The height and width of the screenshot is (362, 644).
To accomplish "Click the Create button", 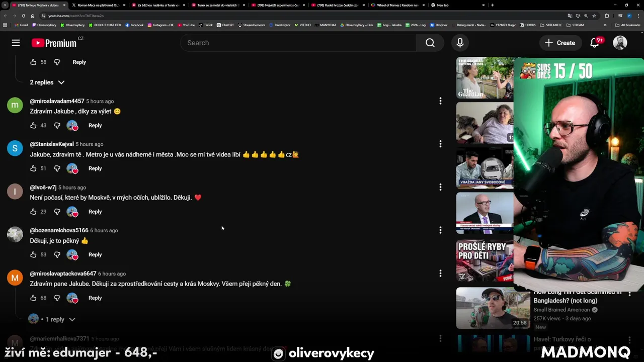I will [560, 43].
